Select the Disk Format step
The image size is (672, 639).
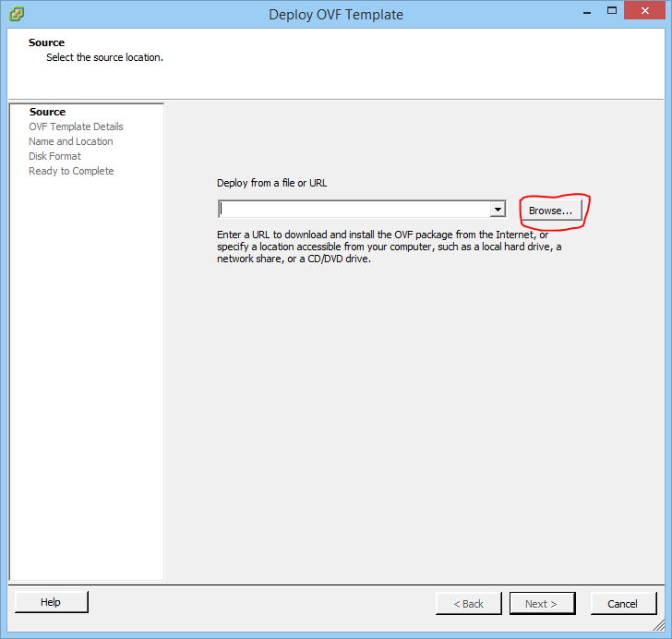coord(54,156)
